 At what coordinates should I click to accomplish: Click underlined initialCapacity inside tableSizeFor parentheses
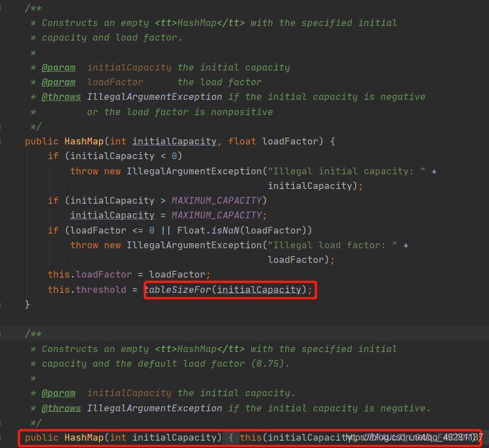[259, 290]
